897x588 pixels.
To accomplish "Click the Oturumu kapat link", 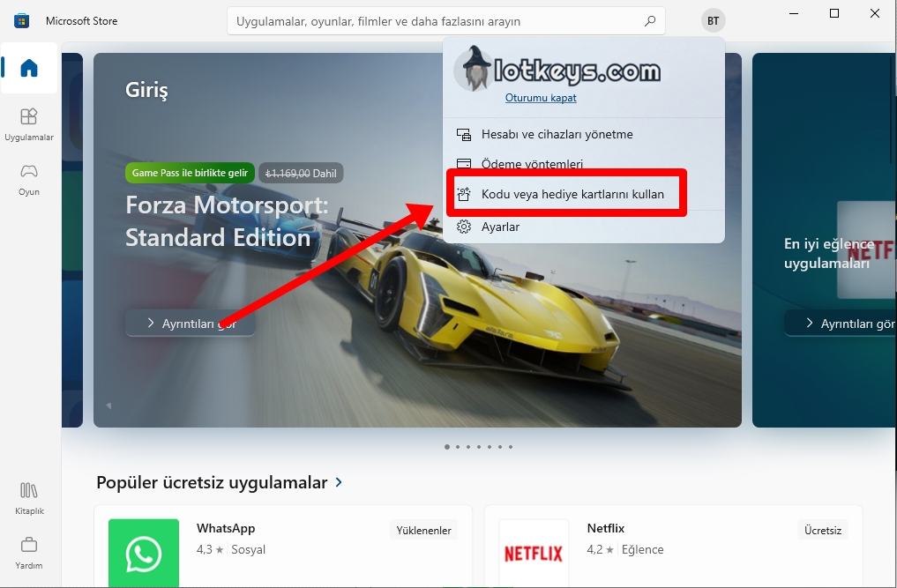I will [541, 98].
